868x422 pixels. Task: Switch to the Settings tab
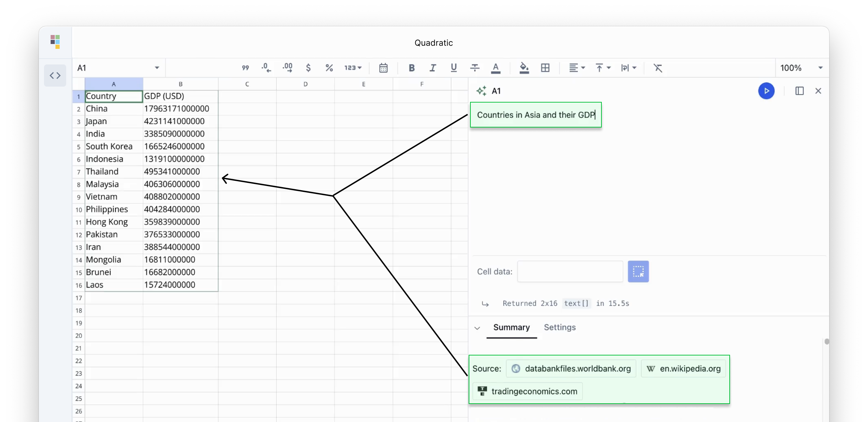click(x=560, y=327)
